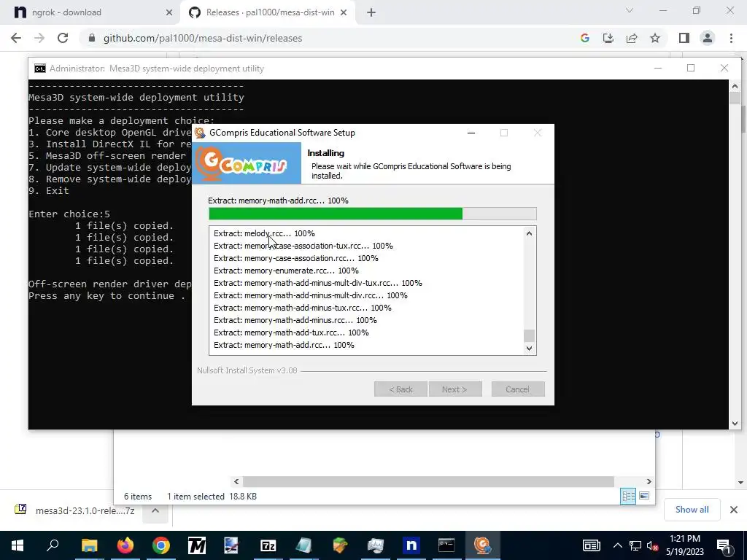Go back in Chrome
Viewport: 747px width, 560px height.
point(16,38)
